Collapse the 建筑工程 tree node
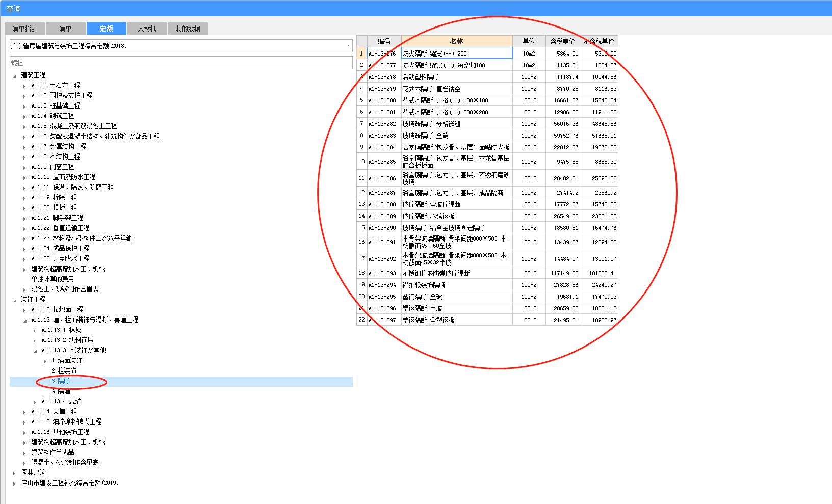 tap(14, 75)
